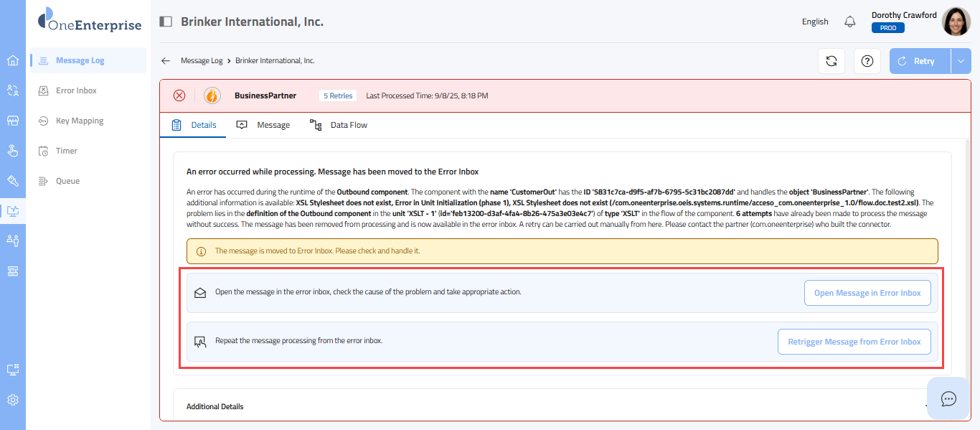Click Open Message in Error Inbox button
The image size is (980, 430).
[x=867, y=293]
